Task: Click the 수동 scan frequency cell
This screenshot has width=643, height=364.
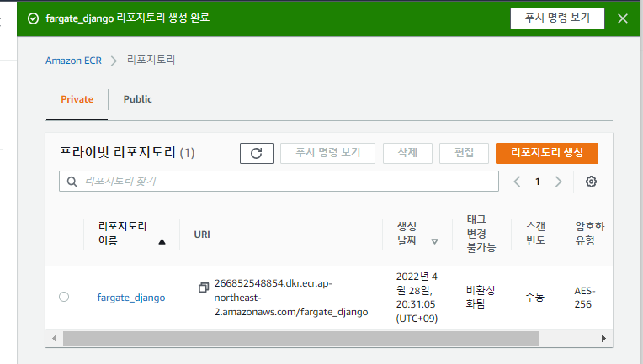Action: pyautogui.click(x=534, y=297)
